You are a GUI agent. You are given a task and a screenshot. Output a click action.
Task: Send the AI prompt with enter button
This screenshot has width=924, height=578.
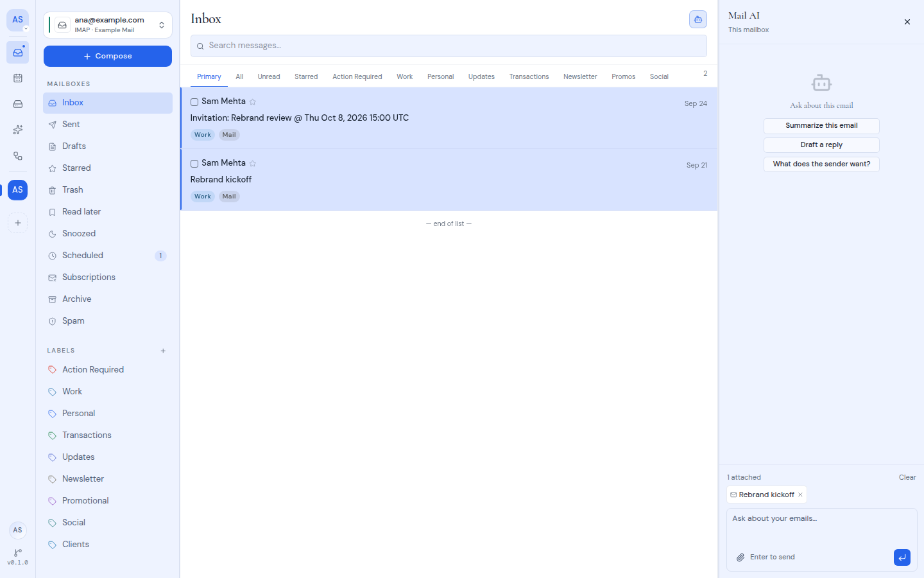coord(902,557)
